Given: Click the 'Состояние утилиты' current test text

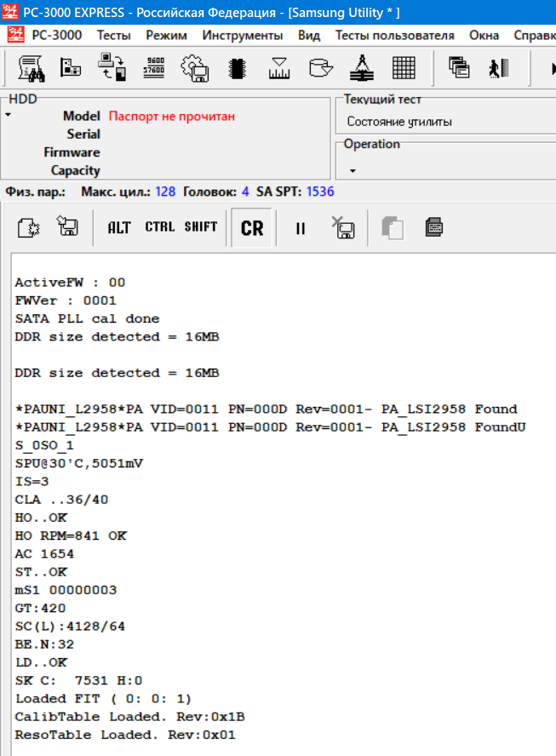Looking at the screenshot, I should click(399, 122).
